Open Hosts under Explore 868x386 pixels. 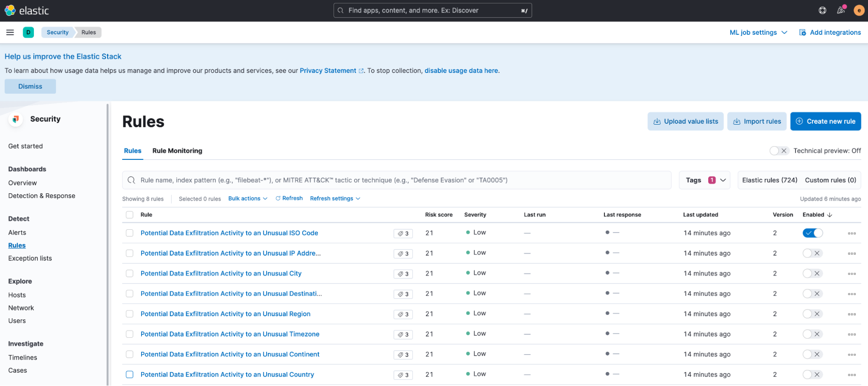(17, 295)
